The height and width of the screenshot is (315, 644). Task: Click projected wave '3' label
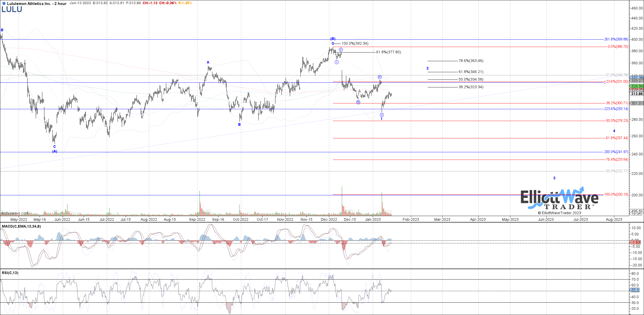tap(554, 178)
